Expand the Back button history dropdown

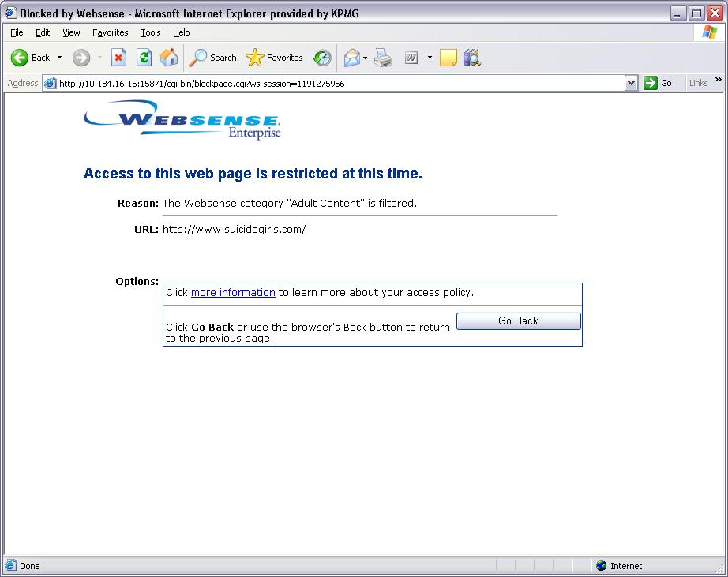tap(59, 58)
